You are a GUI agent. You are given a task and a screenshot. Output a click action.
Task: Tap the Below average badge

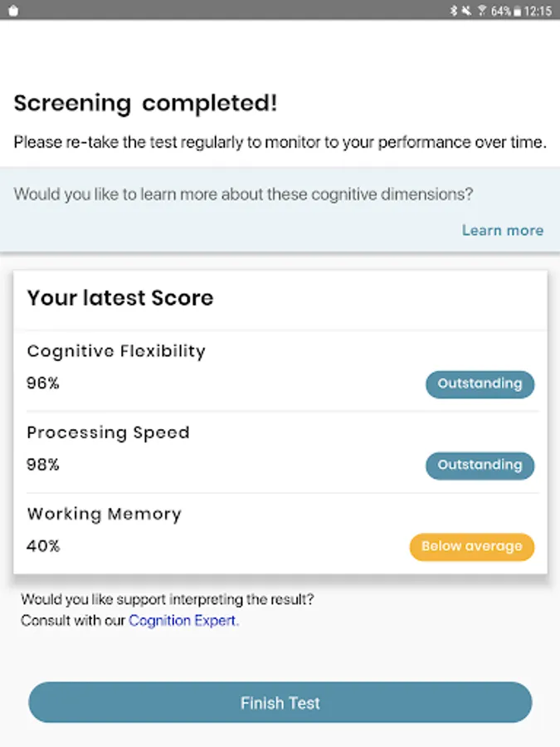point(471,546)
